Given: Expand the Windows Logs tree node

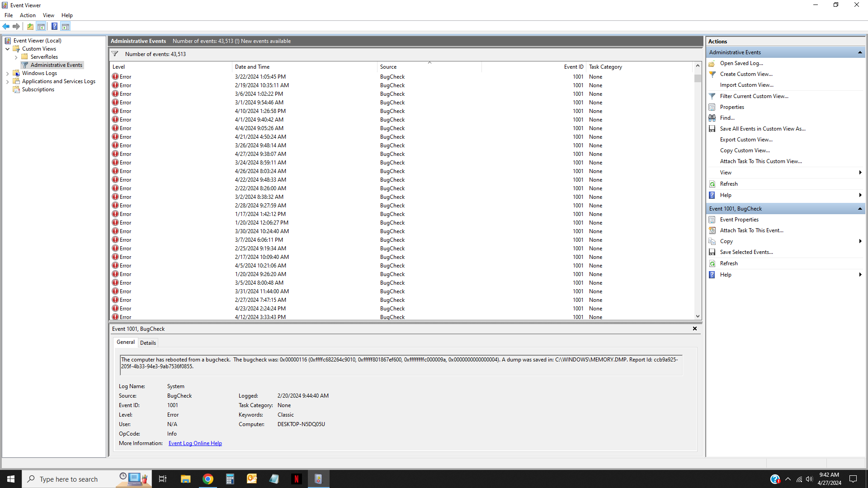Looking at the screenshot, I should tap(8, 73).
